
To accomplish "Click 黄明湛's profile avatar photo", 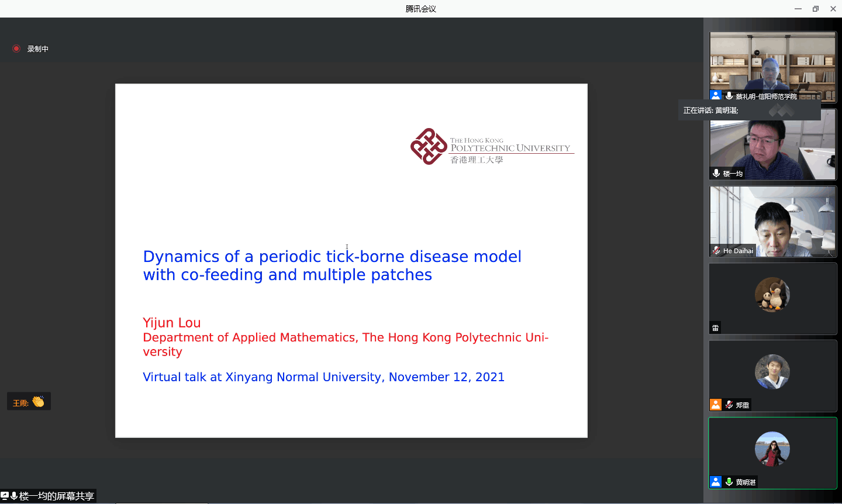I will (772, 449).
